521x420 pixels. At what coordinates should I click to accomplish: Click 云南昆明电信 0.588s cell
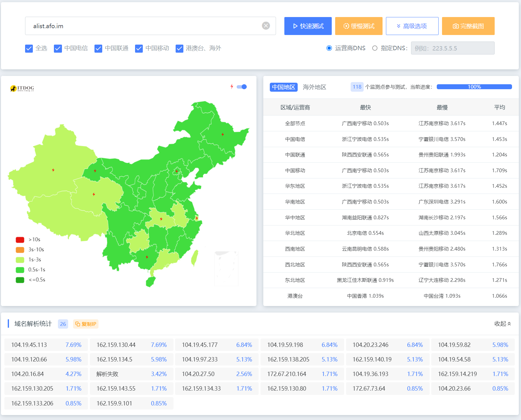365,249
